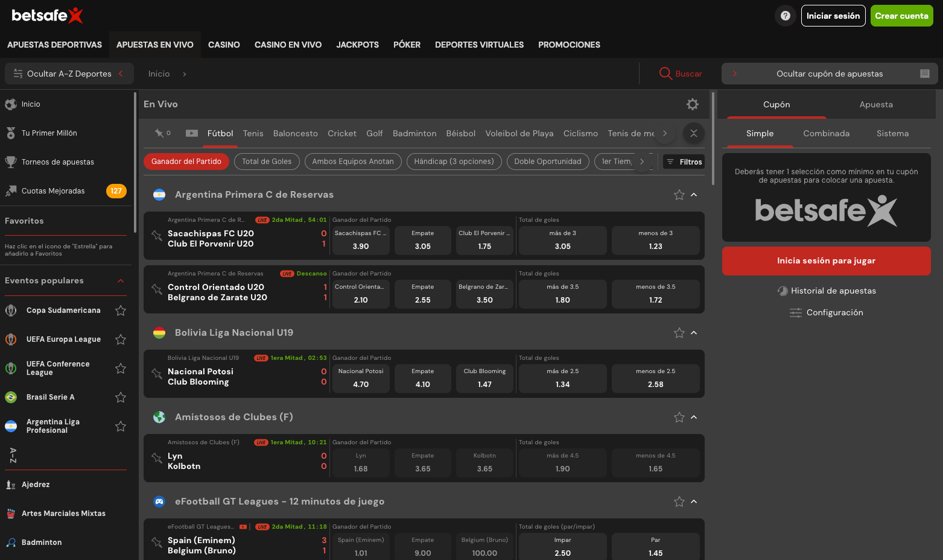Viewport: 943px width, 560px height.
Task: Collapse the Eventos populares list
Action: 121,281
